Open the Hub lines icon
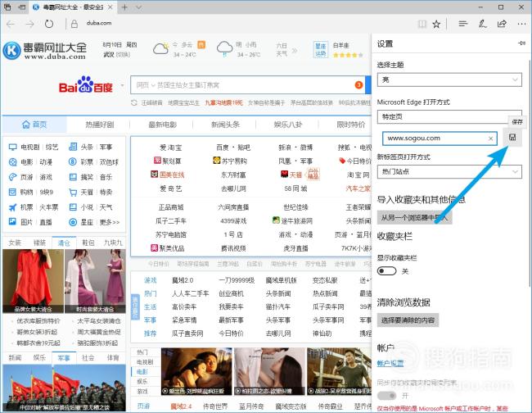The height and width of the screenshot is (413, 532). click(462, 24)
